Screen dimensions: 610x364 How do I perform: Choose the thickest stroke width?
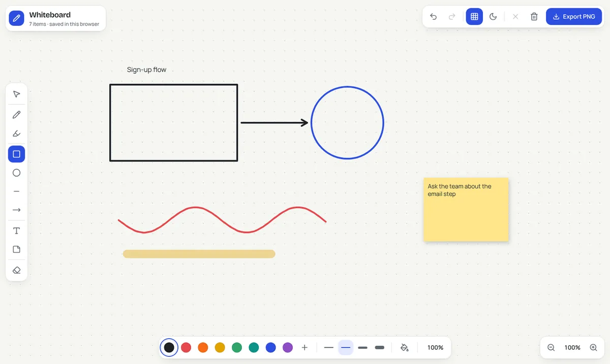[379, 348]
